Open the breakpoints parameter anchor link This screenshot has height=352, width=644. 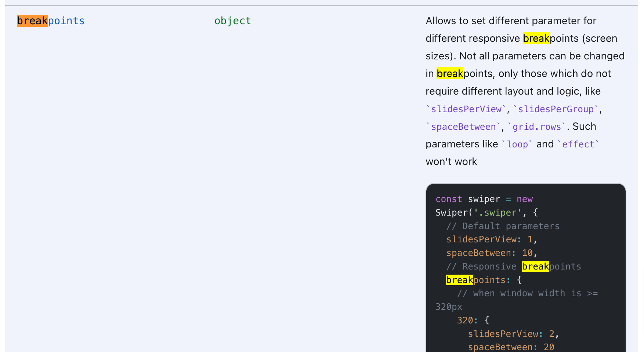tap(51, 21)
